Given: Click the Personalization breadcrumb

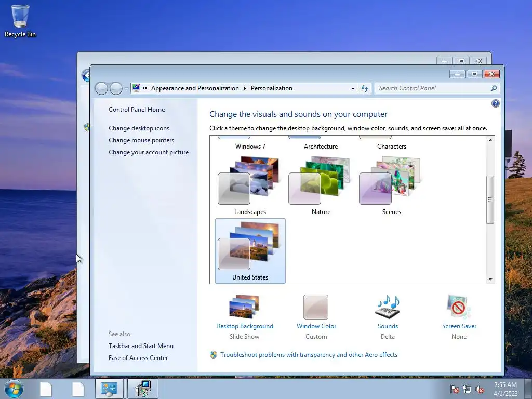Looking at the screenshot, I should [x=271, y=88].
